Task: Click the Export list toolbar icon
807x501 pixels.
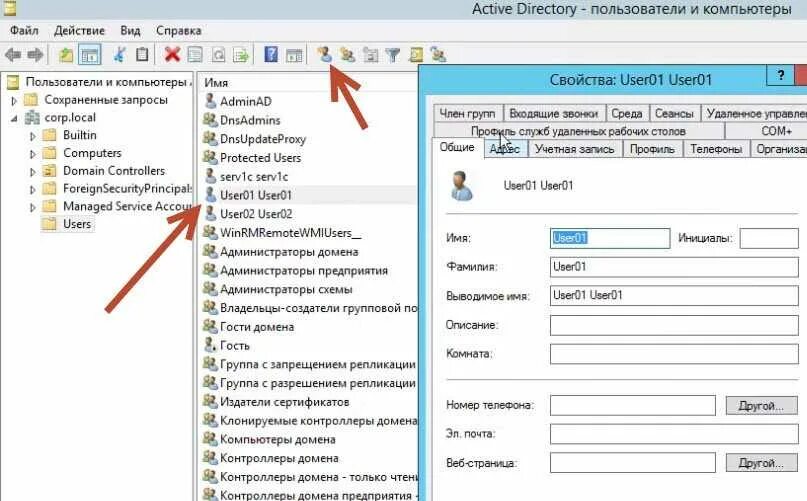Action: (x=241, y=54)
